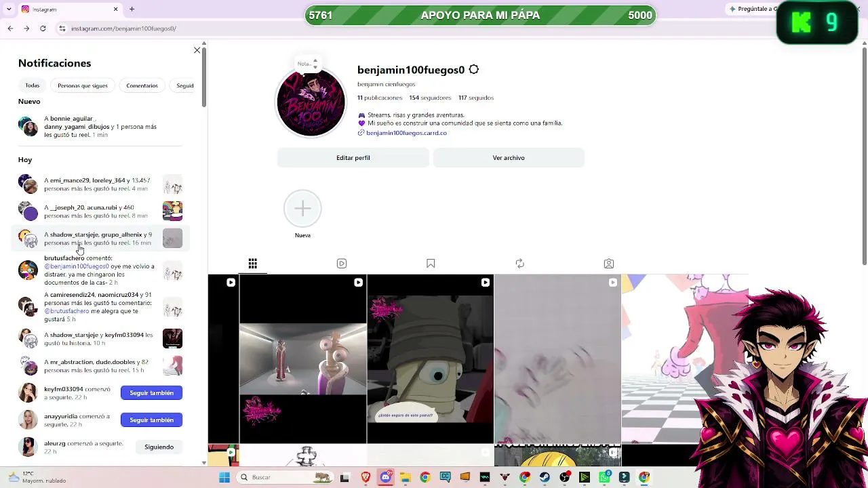This screenshot has height=488, width=868.
Task: Close the Instagram browser tab
Action: click(115, 9)
